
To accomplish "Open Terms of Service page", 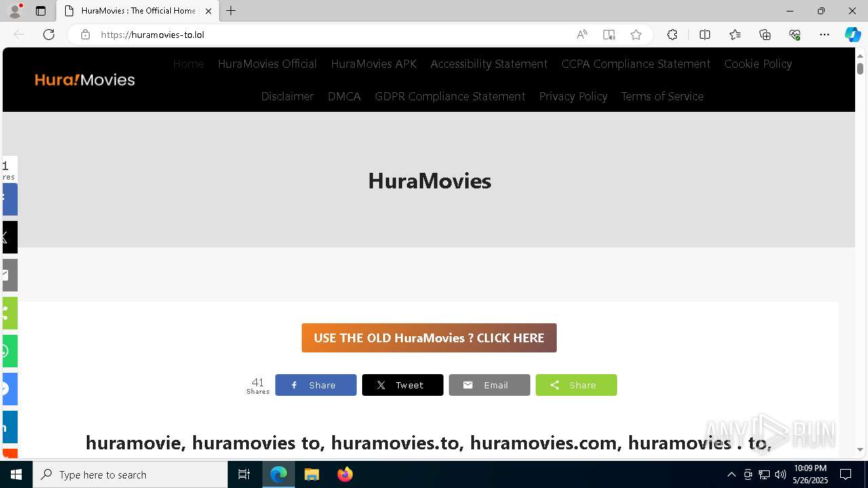I will [x=663, y=96].
